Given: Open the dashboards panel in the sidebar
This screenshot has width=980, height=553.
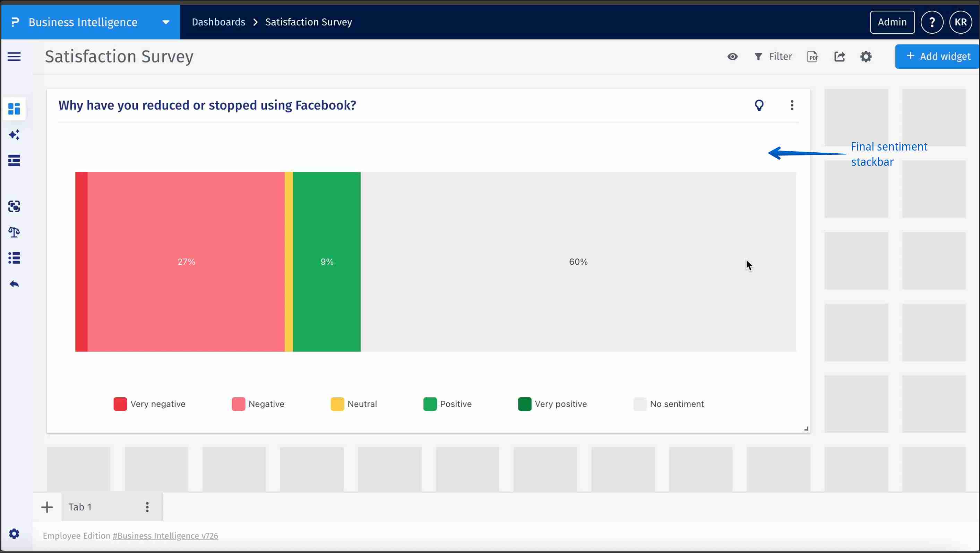Looking at the screenshot, I should point(14,109).
